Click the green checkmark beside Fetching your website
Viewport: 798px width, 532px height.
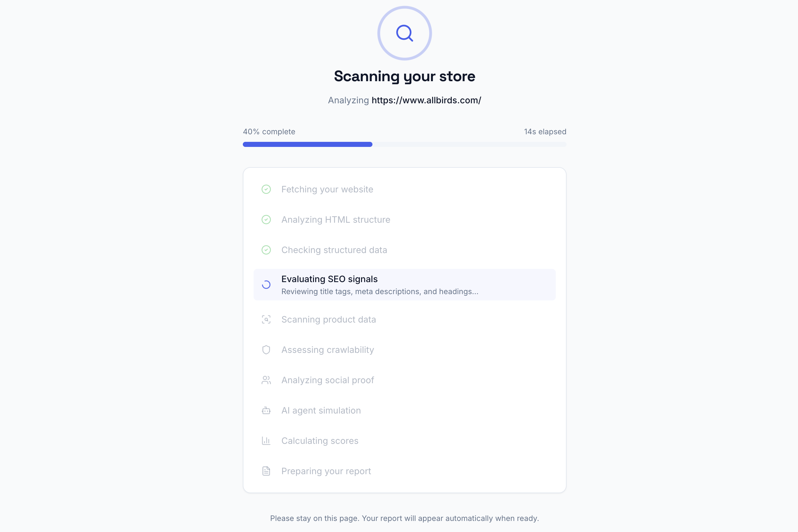click(266, 189)
